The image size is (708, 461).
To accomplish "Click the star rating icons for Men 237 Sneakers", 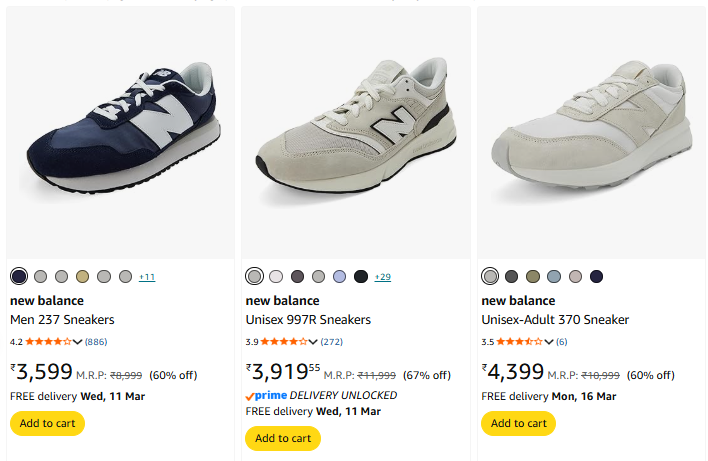I will tap(49, 342).
